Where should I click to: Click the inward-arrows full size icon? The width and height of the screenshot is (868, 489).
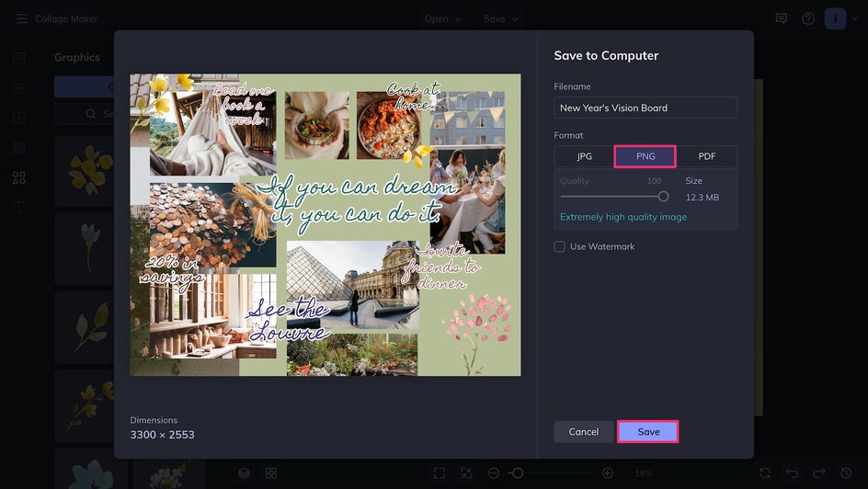click(x=467, y=473)
